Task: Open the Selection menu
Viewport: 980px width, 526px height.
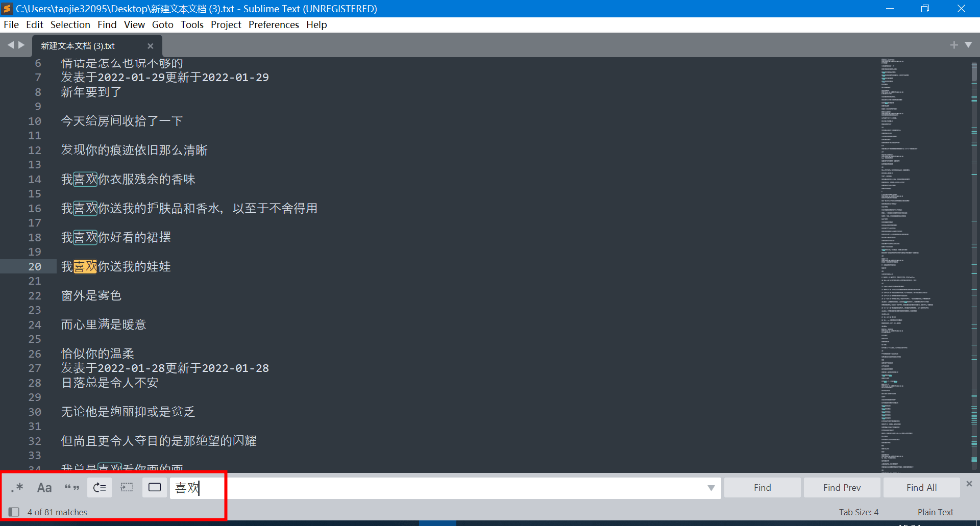Action: click(70, 24)
